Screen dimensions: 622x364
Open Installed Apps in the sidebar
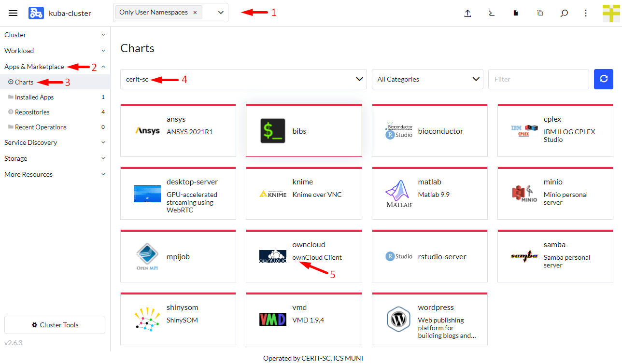pos(34,97)
